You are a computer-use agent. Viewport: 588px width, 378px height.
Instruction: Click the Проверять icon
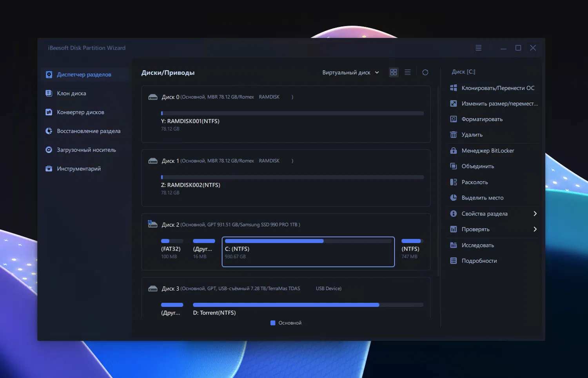pyautogui.click(x=454, y=229)
